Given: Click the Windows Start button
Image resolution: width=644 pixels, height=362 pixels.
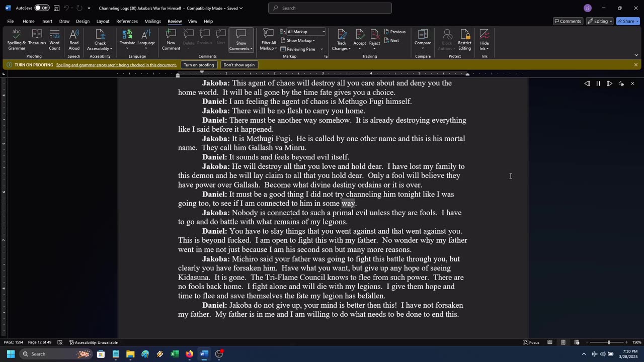Looking at the screenshot, I should coord(11,354).
